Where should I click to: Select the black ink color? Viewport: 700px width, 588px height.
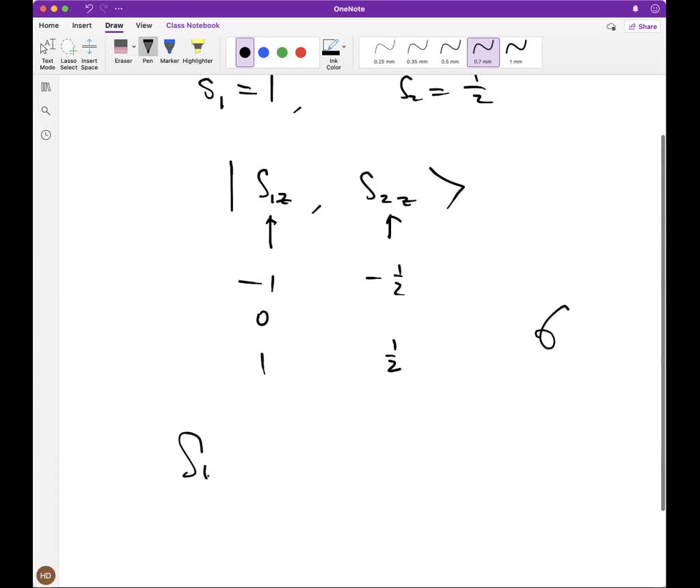pos(245,53)
